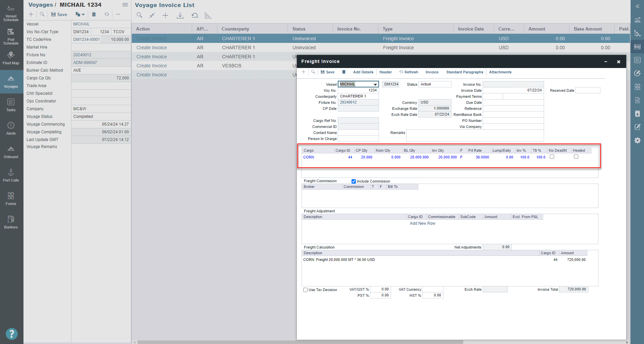
Task: Open the Bunkers module in sidebar
Action: point(11,222)
